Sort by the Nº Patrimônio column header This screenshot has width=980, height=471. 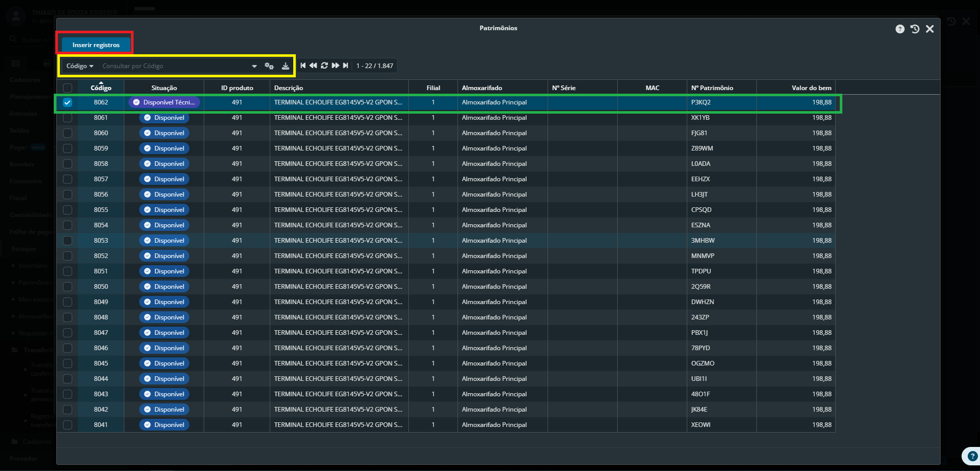(712, 88)
